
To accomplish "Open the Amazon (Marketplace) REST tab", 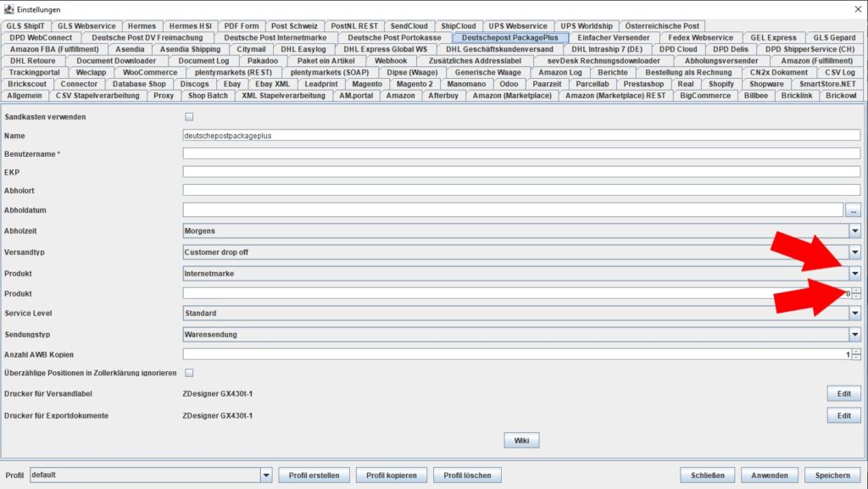I will coord(615,96).
